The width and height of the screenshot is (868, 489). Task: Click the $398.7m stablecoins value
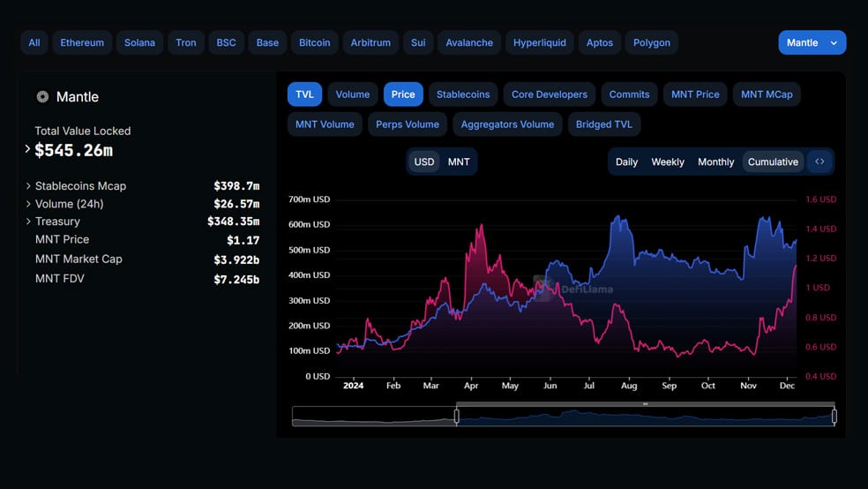[x=236, y=186]
